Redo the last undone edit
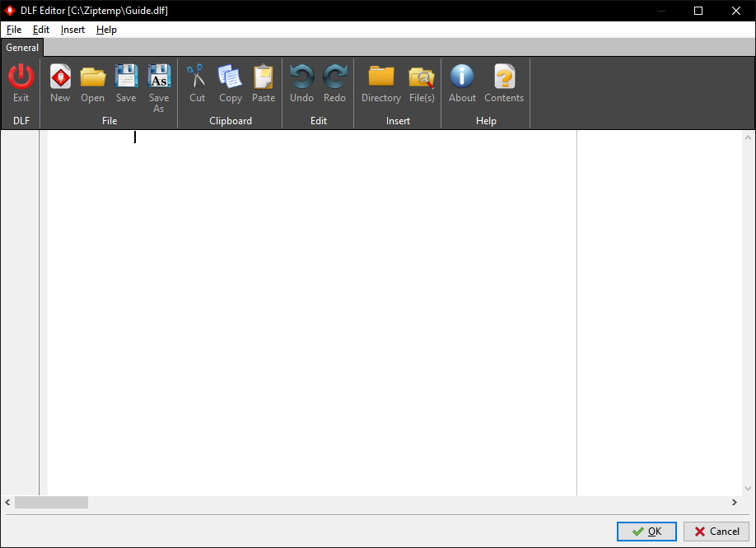This screenshot has width=756, height=548. [334, 77]
